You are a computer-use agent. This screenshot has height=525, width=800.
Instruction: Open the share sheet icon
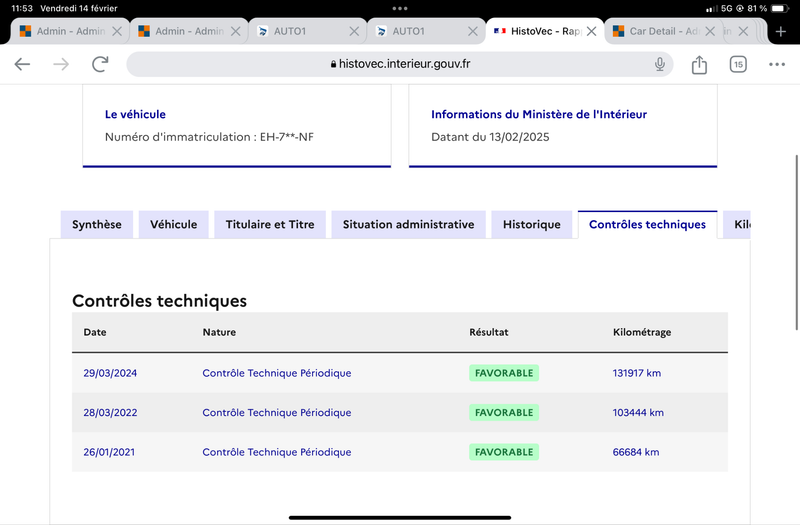pos(699,64)
